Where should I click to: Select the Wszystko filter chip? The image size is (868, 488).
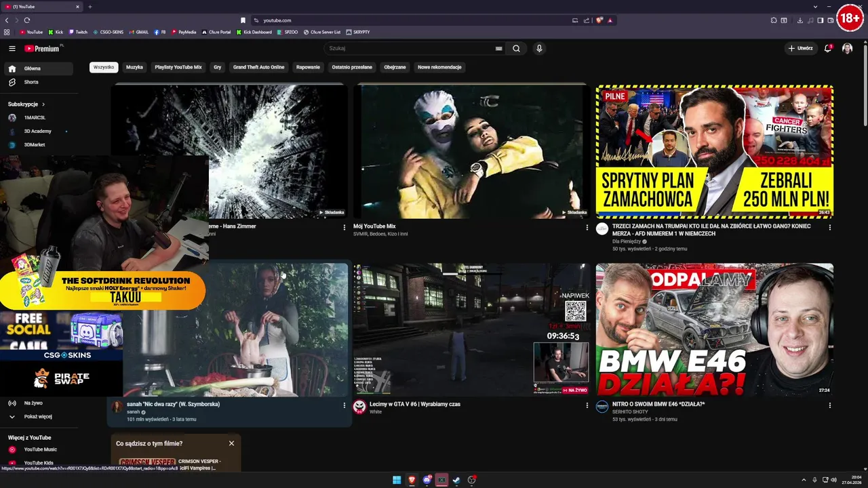104,67
